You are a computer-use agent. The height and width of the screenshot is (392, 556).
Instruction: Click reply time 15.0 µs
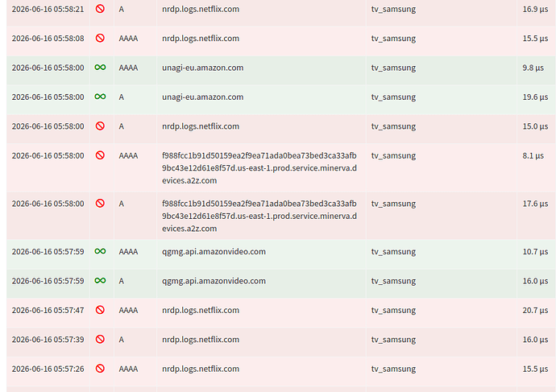pyautogui.click(x=535, y=126)
